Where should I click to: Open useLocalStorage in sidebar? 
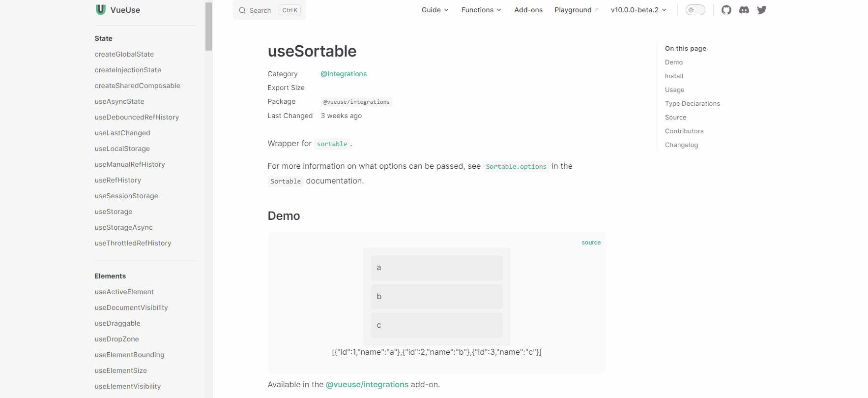coord(122,149)
